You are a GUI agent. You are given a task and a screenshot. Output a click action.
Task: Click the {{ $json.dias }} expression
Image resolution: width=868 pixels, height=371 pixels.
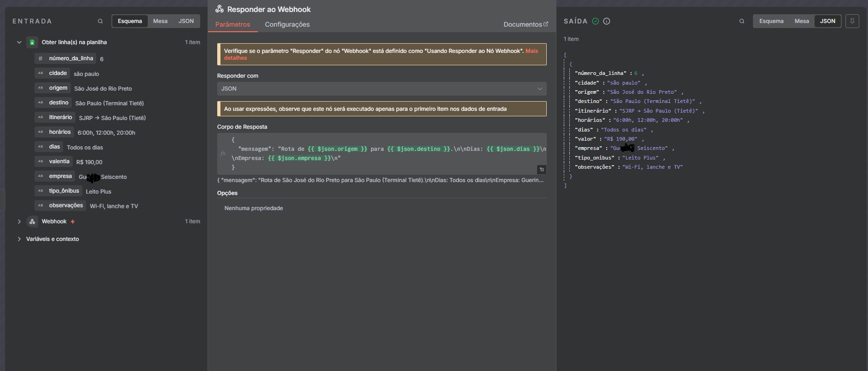[x=513, y=149]
